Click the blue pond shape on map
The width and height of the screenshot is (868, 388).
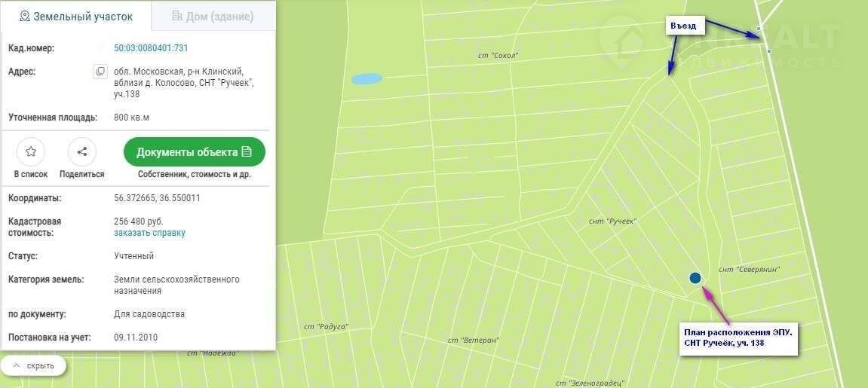(x=367, y=79)
